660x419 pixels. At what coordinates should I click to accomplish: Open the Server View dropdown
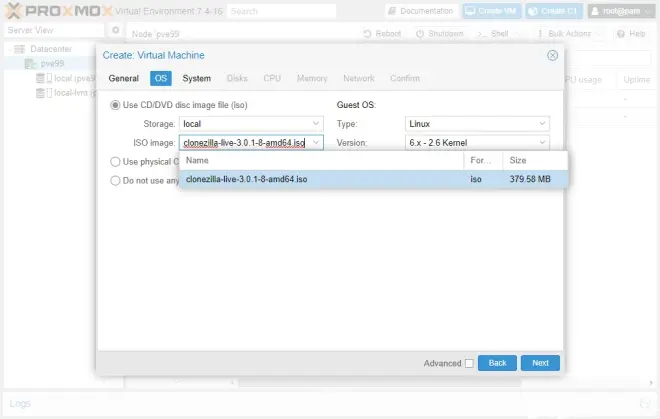(x=54, y=30)
